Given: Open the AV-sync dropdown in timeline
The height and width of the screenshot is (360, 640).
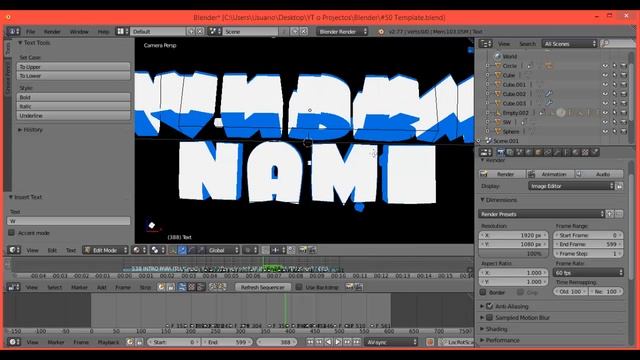Looking at the screenshot, I should coord(391,342).
